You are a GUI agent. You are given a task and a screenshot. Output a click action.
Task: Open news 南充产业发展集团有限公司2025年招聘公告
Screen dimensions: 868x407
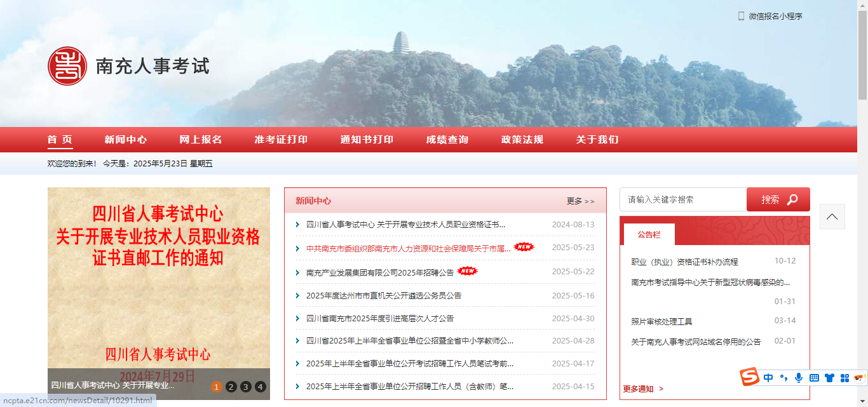point(380,272)
